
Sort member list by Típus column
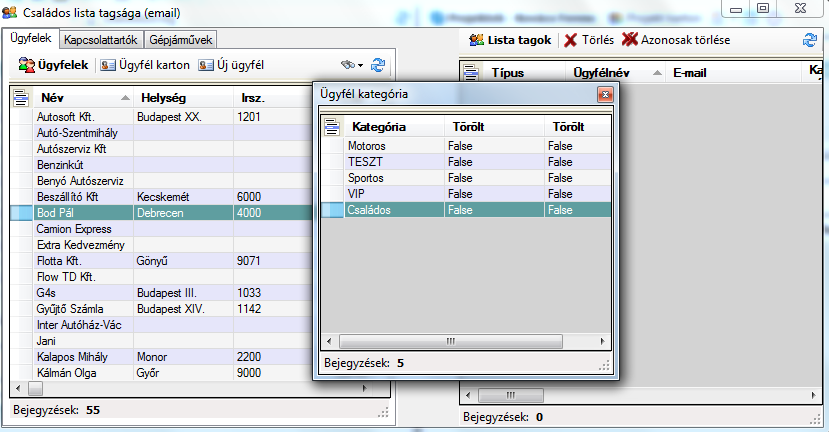click(x=523, y=73)
